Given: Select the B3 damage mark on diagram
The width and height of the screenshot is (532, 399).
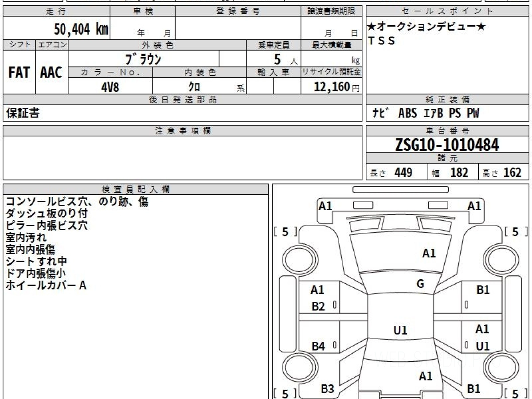Looking at the screenshot, I should tap(327, 389).
